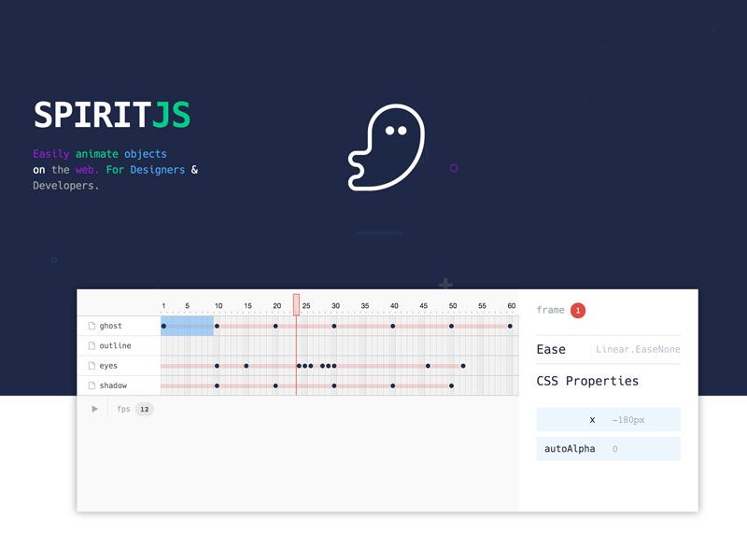Select eyes keyframe at frame 15

coord(246,366)
